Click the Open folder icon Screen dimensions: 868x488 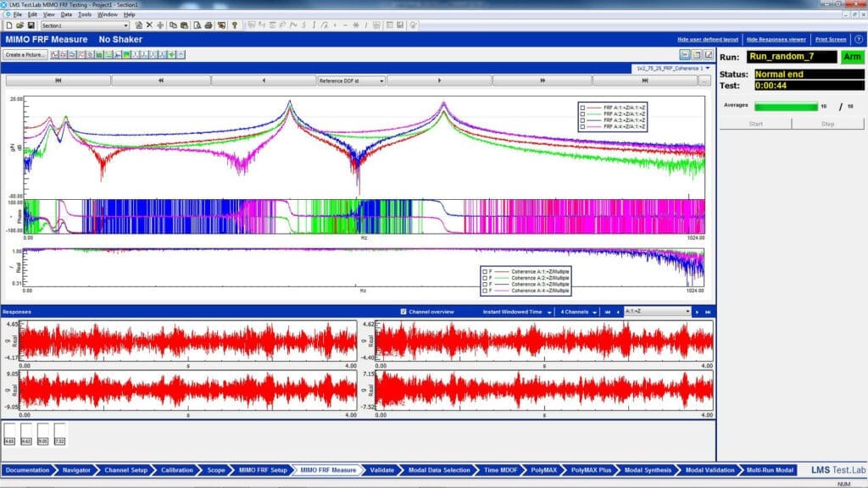[19, 25]
